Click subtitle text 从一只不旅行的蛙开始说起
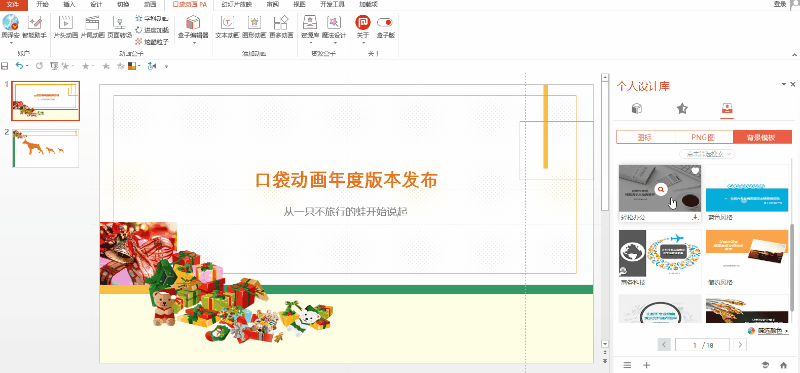Image resolution: width=800 pixels, height=373 pixels. 346,211
